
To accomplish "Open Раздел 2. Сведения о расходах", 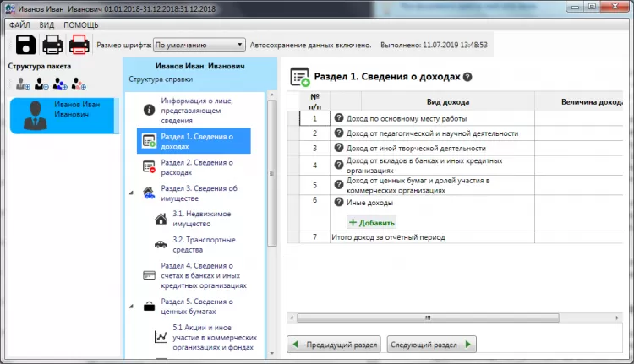I will (x=196, y=167).
